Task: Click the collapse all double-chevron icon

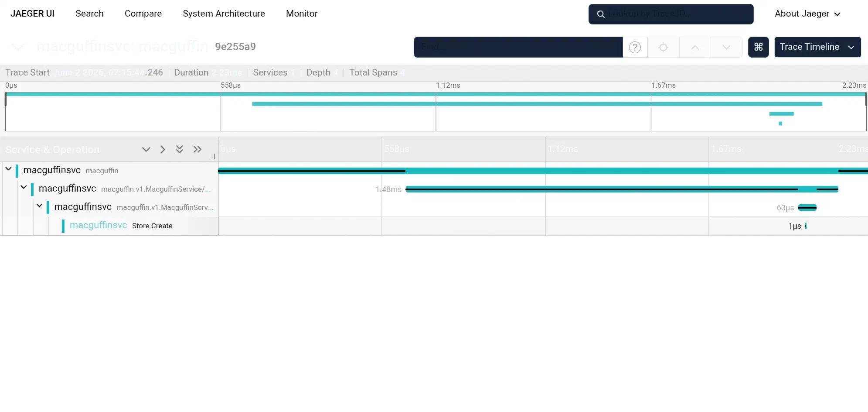Action: coord(197,149)
